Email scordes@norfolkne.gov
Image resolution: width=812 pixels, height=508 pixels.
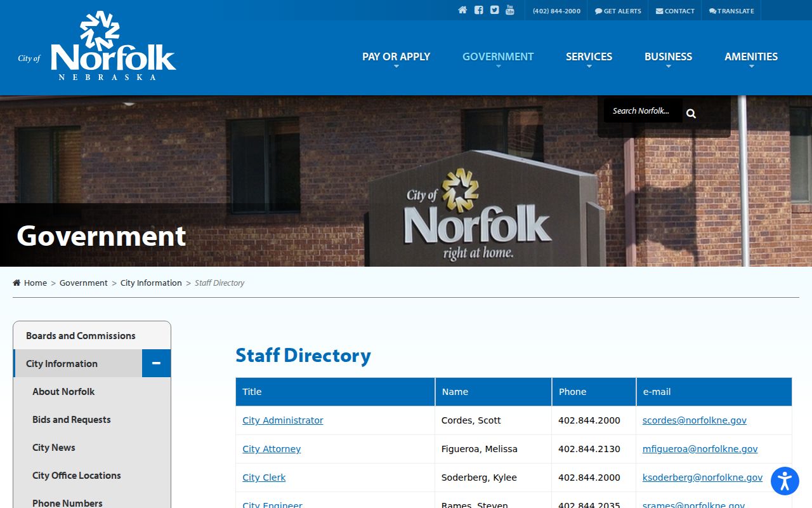[x=695, y=420]
